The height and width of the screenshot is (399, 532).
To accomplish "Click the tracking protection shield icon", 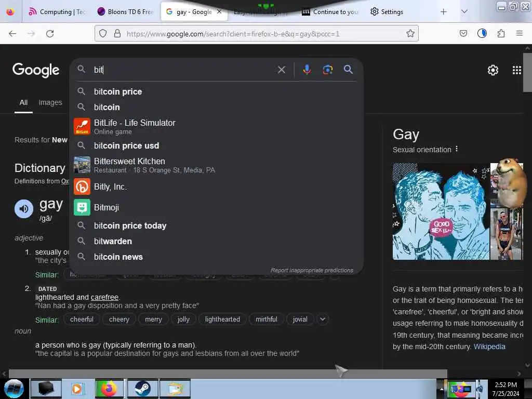I will [103, 33].
